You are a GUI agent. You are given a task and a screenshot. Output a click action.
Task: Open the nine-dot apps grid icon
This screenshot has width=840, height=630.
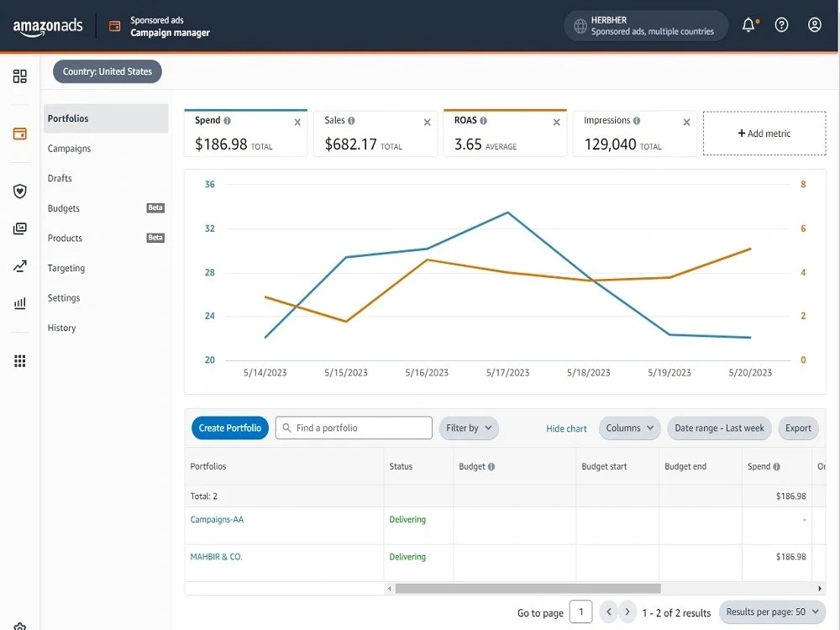(x=20, y=361)
